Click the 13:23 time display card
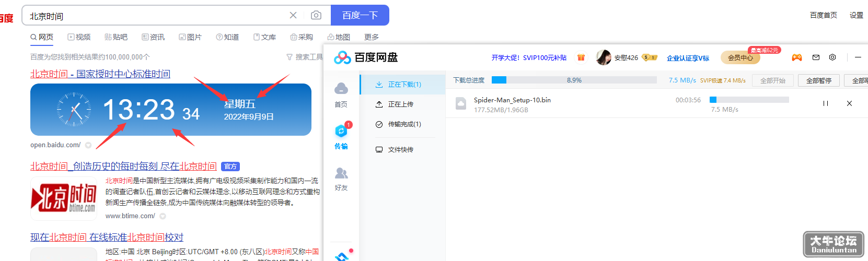The width and height of the screenshot is (868, 261). [x=171, y=110]
